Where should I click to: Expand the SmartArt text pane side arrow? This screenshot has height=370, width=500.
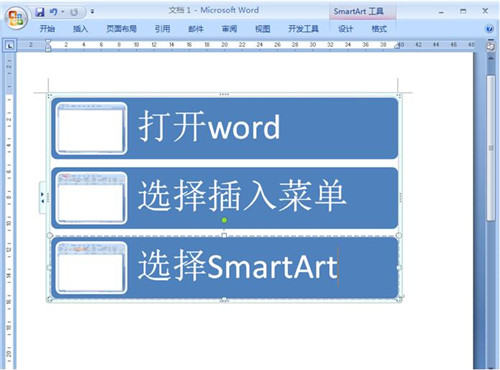coord(42,197)
